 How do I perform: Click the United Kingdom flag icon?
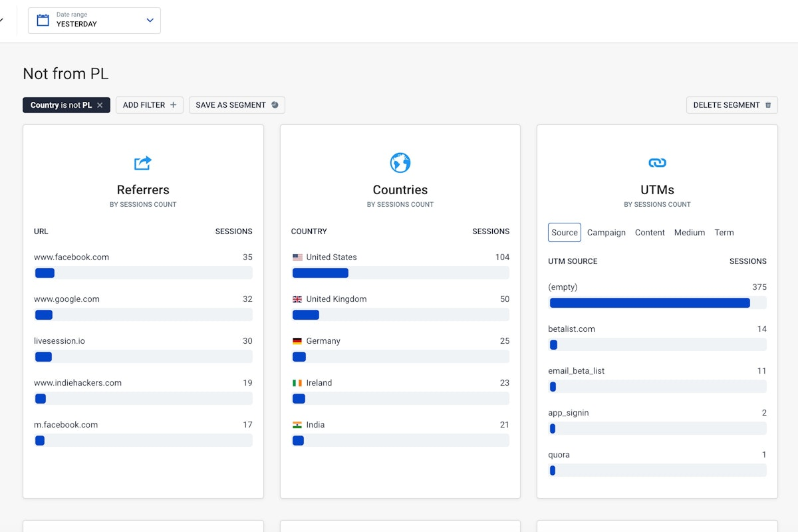297,299
